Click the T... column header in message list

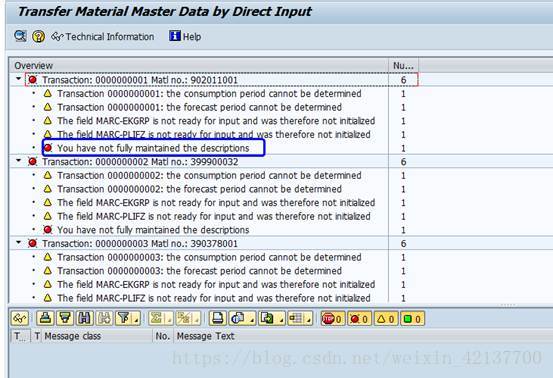click(x=20, y=336)
